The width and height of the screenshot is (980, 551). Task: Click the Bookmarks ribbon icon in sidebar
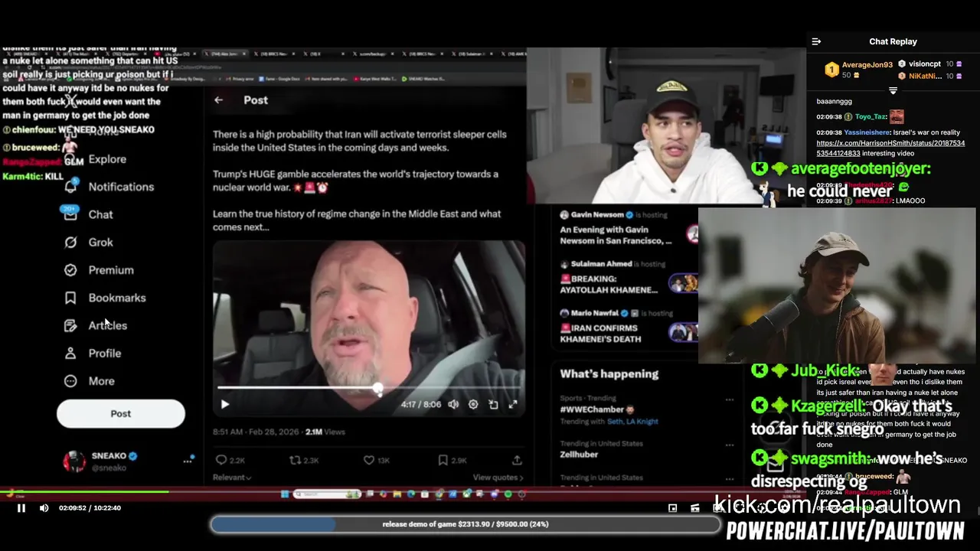70,298
